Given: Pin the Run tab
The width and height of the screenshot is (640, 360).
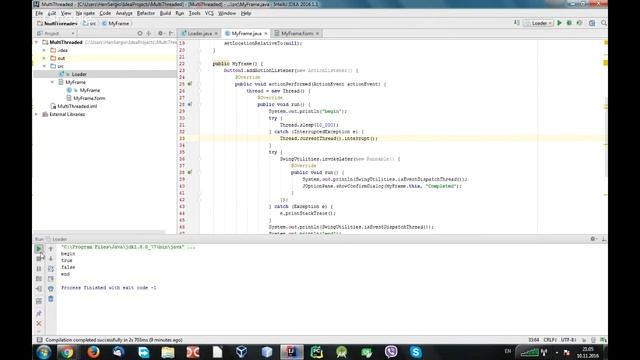Looking at the screenshot, I should 39,313.
